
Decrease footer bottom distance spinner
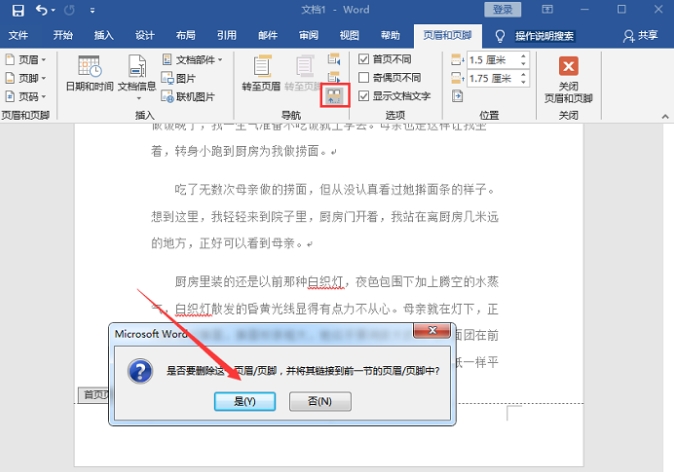click(523, 82)
